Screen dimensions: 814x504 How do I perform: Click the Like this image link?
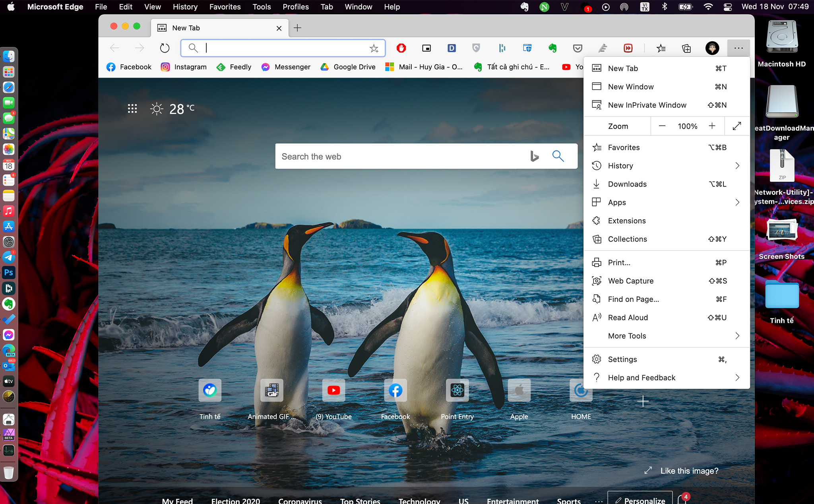point(689,471)
